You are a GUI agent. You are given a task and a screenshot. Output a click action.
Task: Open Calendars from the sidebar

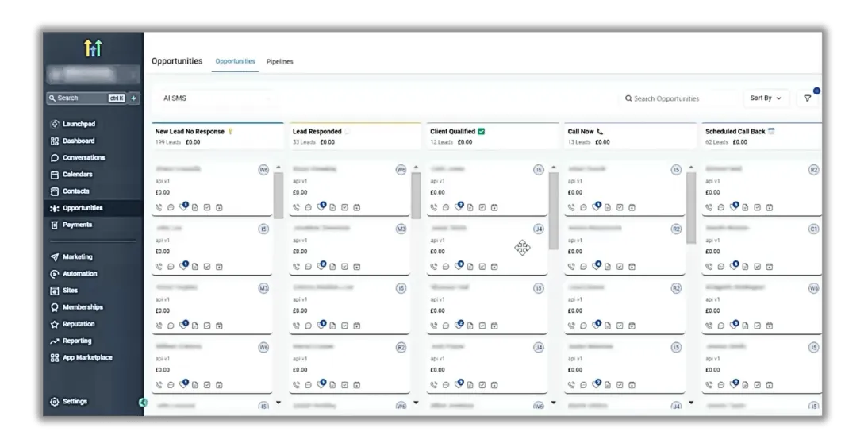tap(71, 175)
